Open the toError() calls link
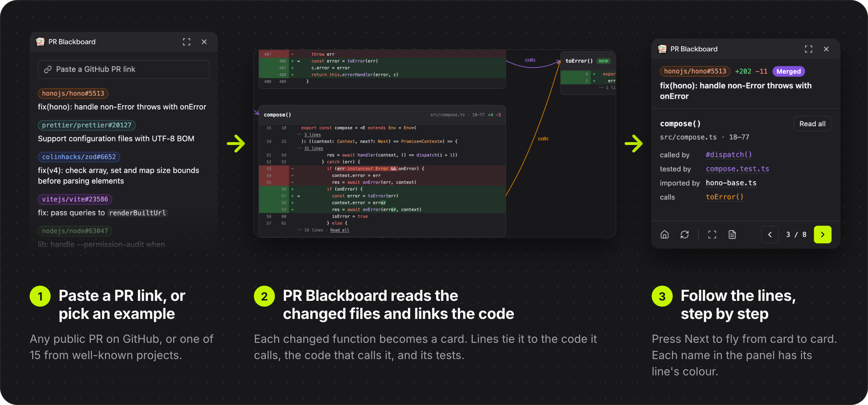This screenshot has width=868, height=405. tap(724, 197)
